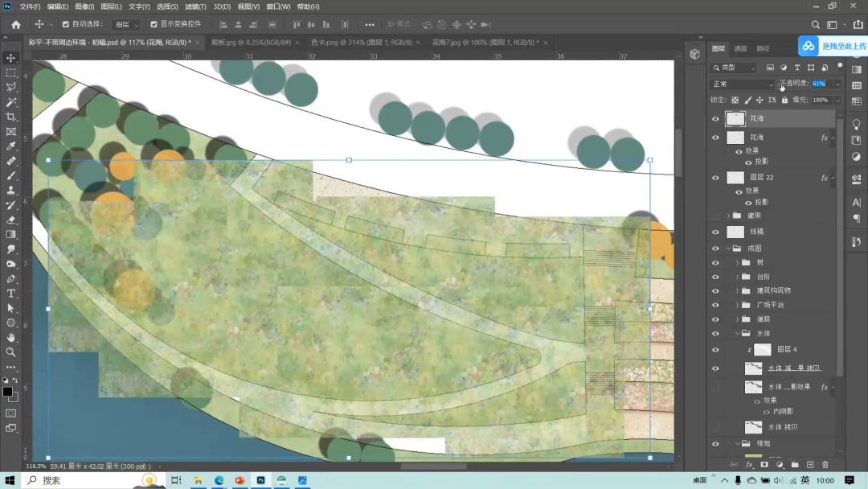This screenshot has width=868, height=489.
Task: Click the add layer style fx icon
Action: 749,465
